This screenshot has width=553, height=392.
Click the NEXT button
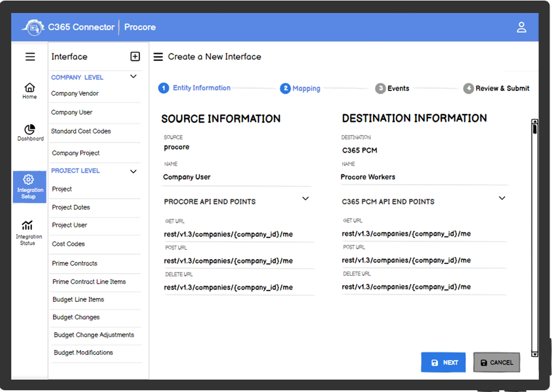443,362
